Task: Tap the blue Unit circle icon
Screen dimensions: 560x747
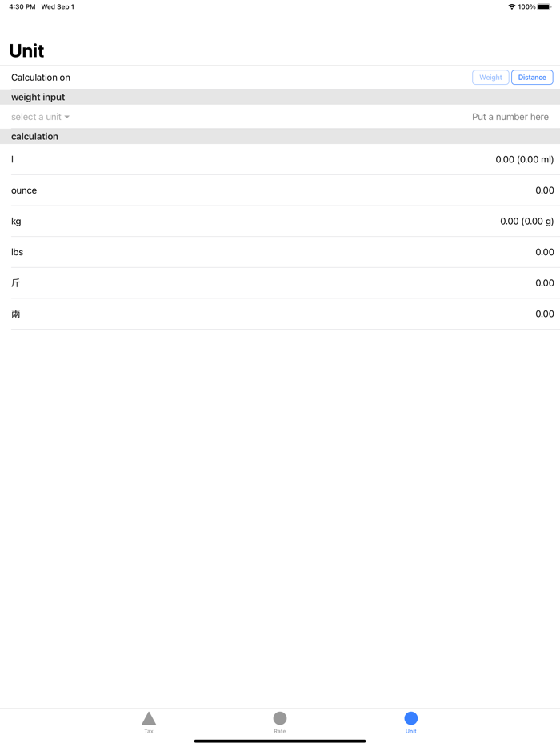Action: coord(411,718)
